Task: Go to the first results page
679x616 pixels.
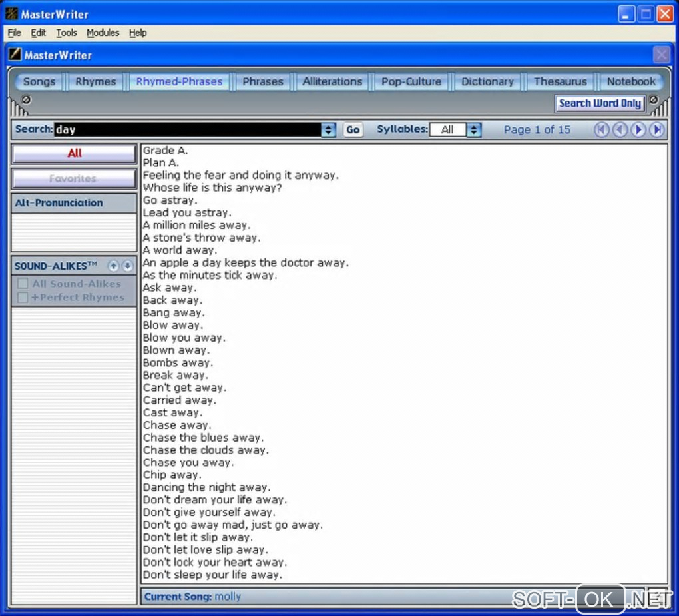Action: (601, 129)
